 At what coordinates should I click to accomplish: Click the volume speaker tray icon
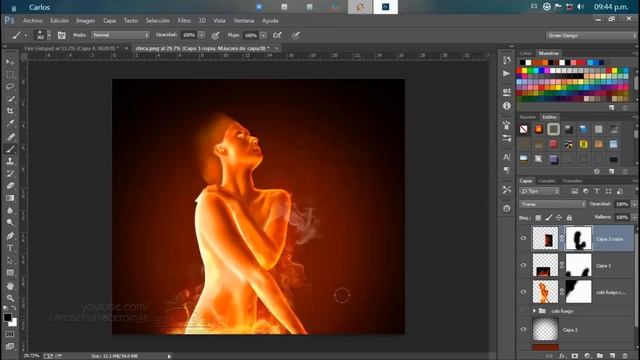581,7
